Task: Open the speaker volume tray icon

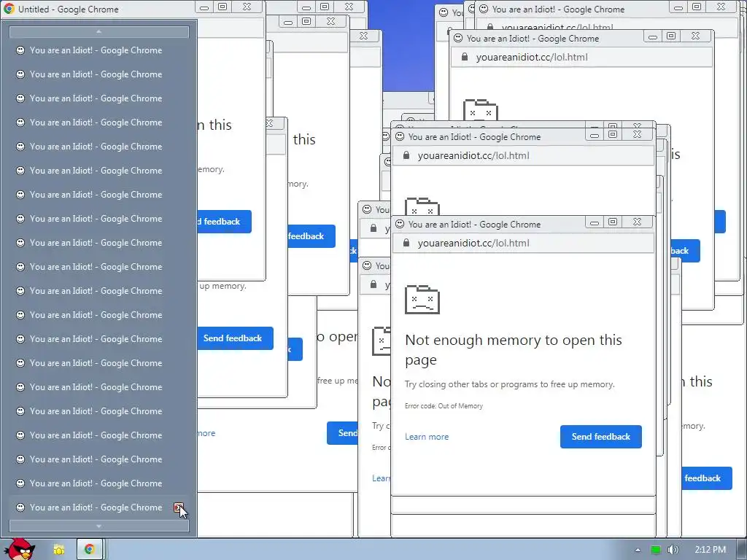Action: [x=673, y=550]
